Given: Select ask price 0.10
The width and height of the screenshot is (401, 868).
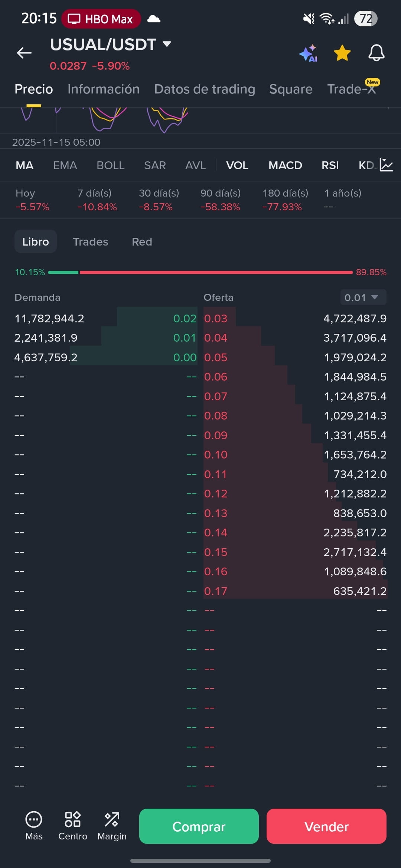Looking at the screenshot, I should tap(216, 455).
